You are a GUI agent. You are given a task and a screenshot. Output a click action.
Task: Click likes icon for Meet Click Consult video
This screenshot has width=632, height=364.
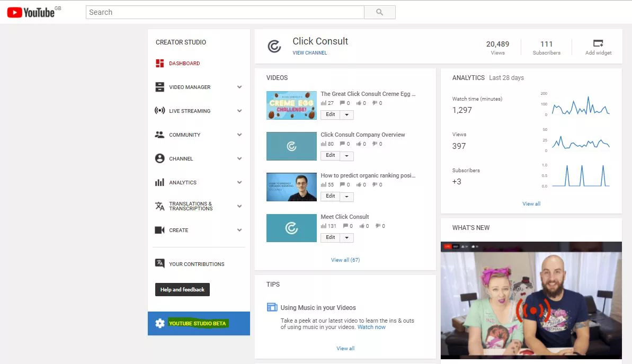point(361,226)
